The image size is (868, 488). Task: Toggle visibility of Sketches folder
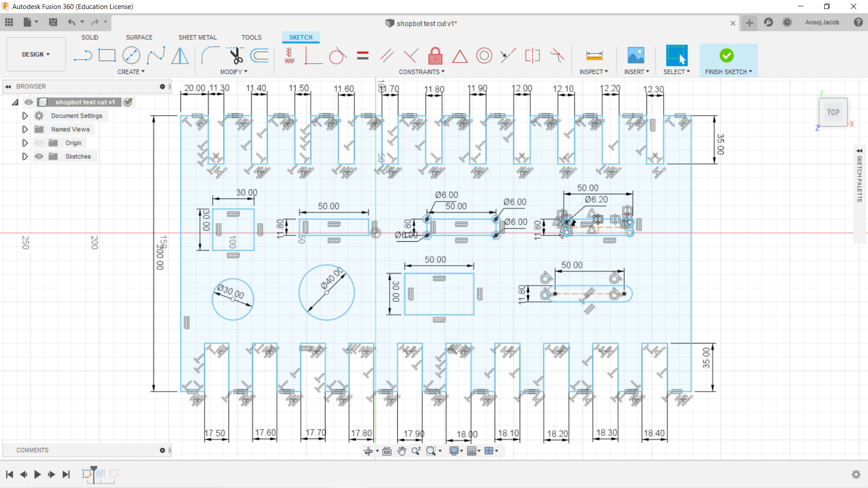[39, 156]
